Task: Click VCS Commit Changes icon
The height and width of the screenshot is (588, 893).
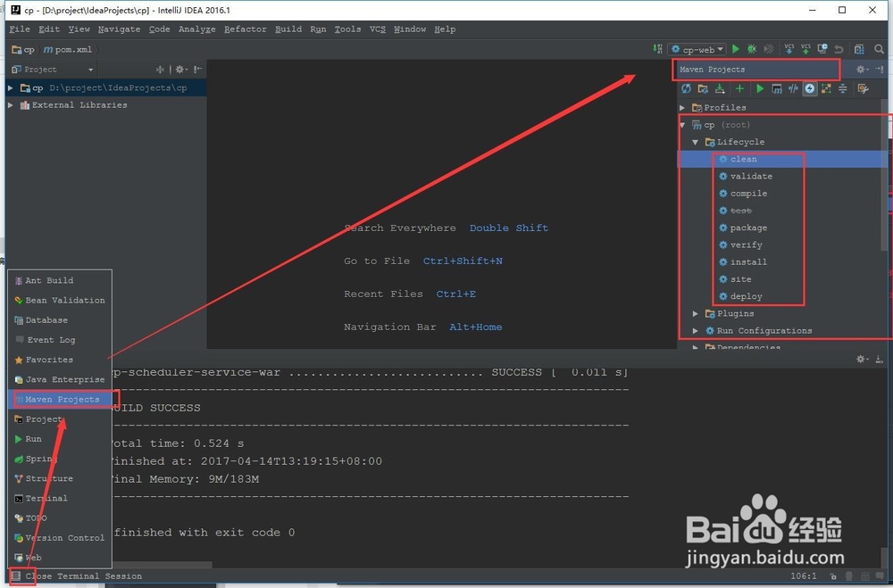Action: coord(805,50)
